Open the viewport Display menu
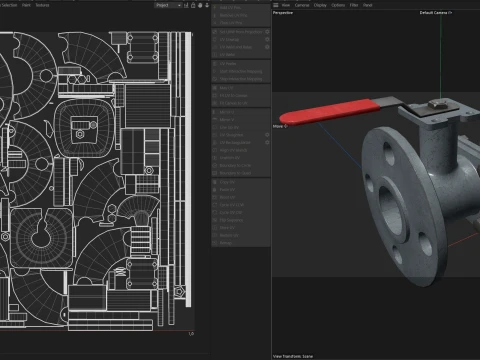This screenshot has width=480, height=360. coord(320,5)
